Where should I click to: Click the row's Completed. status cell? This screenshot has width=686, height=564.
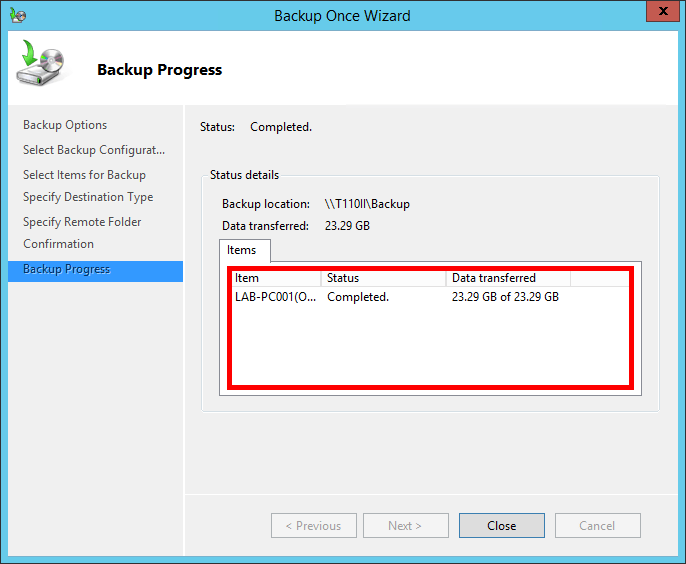tap(358, 297)
